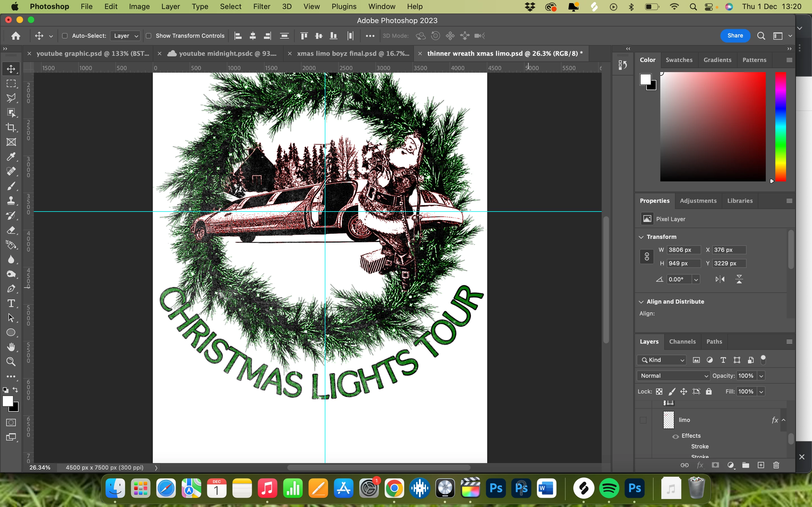Select the Eyedropper tool
Viewport: 812px width, 507px height.
click(11, 157)
